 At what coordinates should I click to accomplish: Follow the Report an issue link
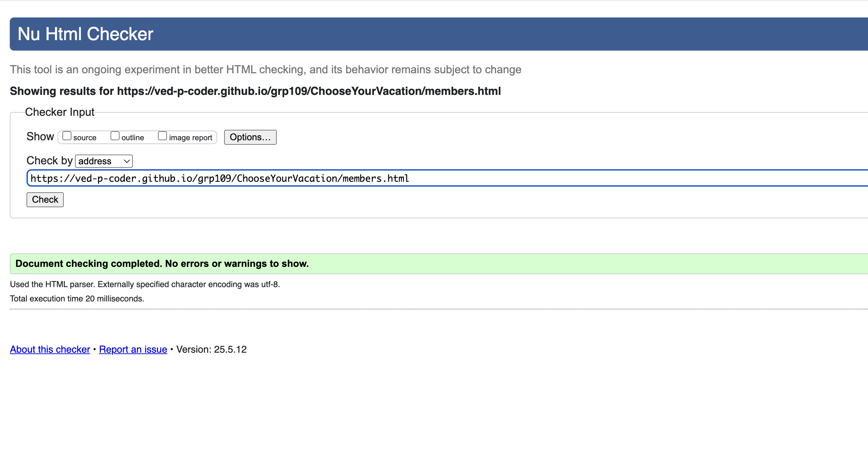click(x=133, y=349)
